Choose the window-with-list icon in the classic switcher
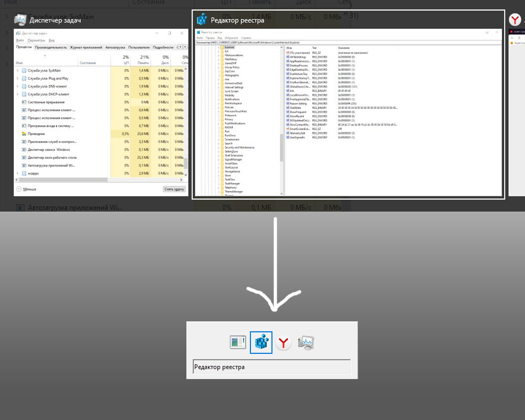Screen dimensions: 525x420 click(238, 342)
